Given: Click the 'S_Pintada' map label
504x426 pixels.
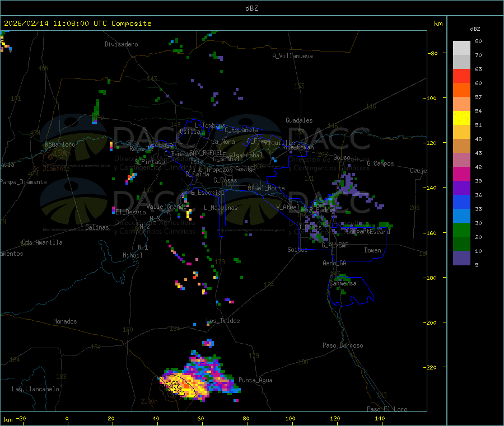Looking at the screenshot, I should click(150, 162).
